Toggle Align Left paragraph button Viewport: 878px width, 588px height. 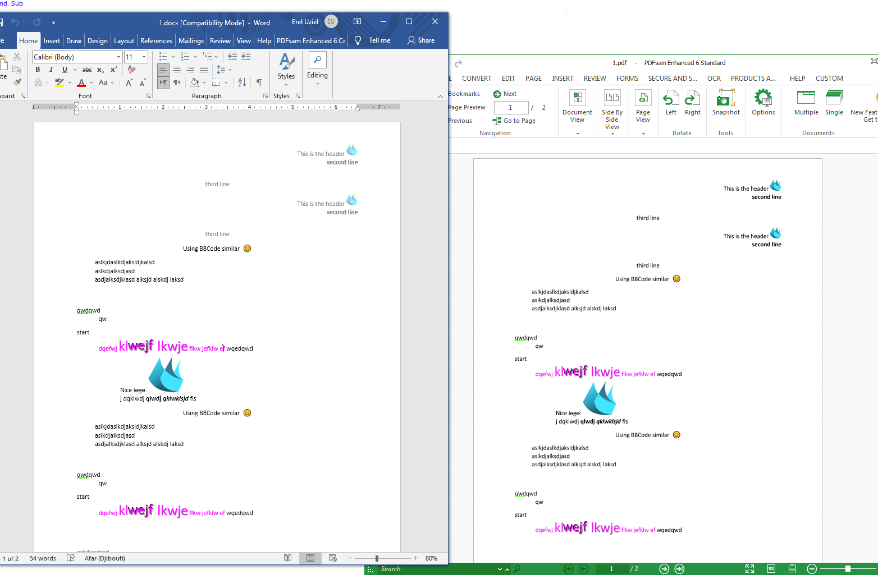click(x=163, y=70)
